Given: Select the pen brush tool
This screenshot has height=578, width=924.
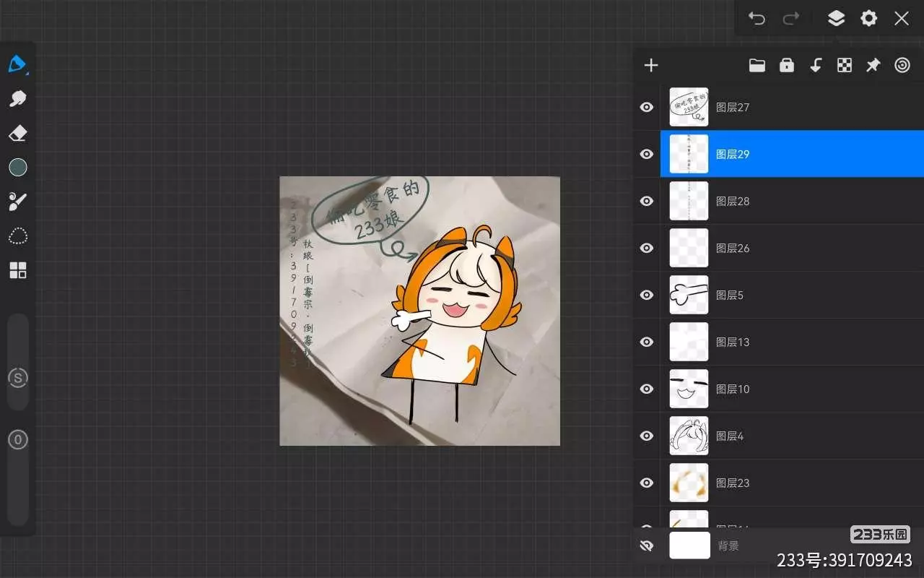Looking at the screenshot, I should 17,64.
